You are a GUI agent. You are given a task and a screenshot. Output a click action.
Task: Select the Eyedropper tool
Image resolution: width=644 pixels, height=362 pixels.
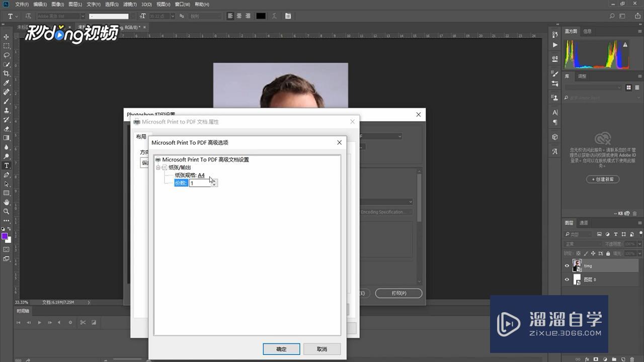point(7,82)
